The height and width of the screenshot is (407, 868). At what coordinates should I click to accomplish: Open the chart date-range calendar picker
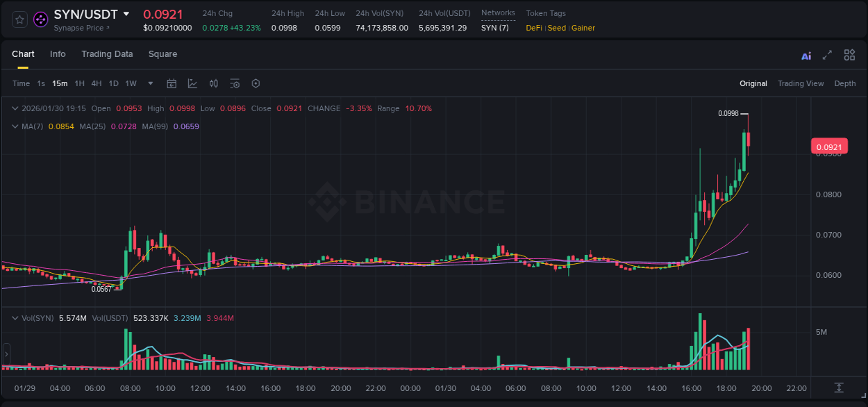pyautogui.click(x=172, y=83)
